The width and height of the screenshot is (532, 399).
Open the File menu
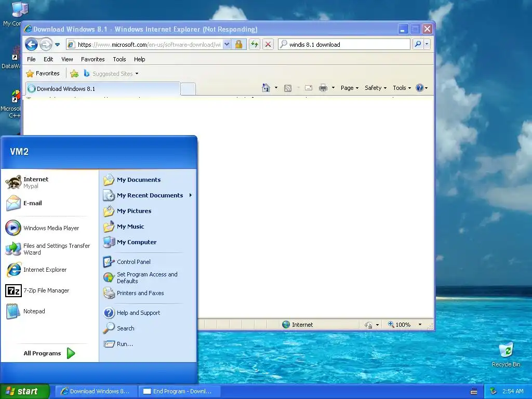pos(31,59)
